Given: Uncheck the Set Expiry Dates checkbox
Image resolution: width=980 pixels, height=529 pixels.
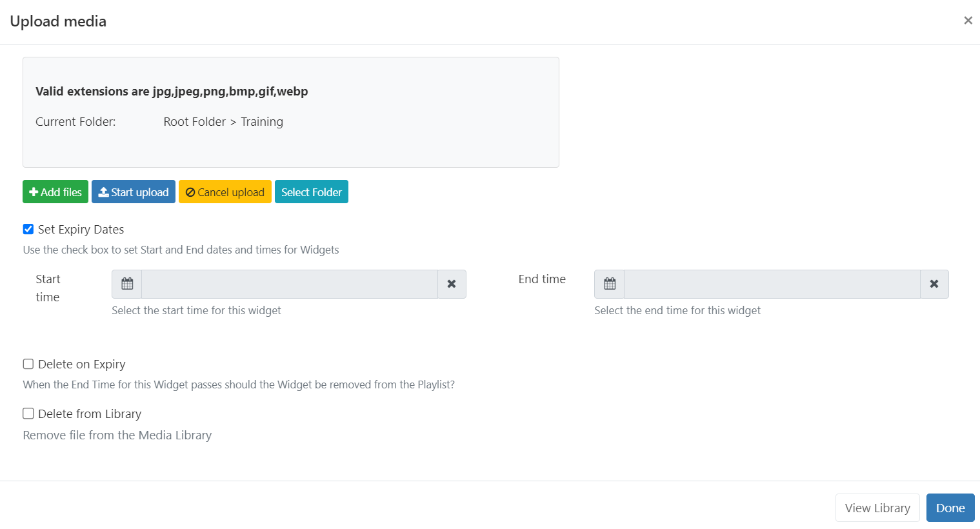Looking at the screenshot, I should [28, 230].
